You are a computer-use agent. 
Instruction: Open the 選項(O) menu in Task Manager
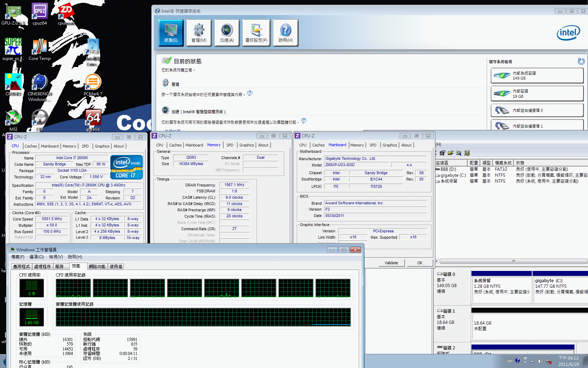[x=37, y=257]
